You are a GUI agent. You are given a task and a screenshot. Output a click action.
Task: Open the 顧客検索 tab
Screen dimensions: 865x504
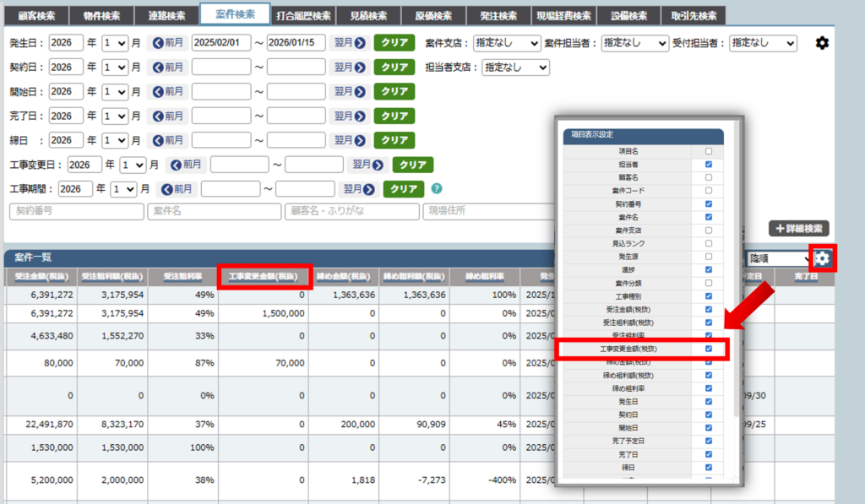point(35,16)
